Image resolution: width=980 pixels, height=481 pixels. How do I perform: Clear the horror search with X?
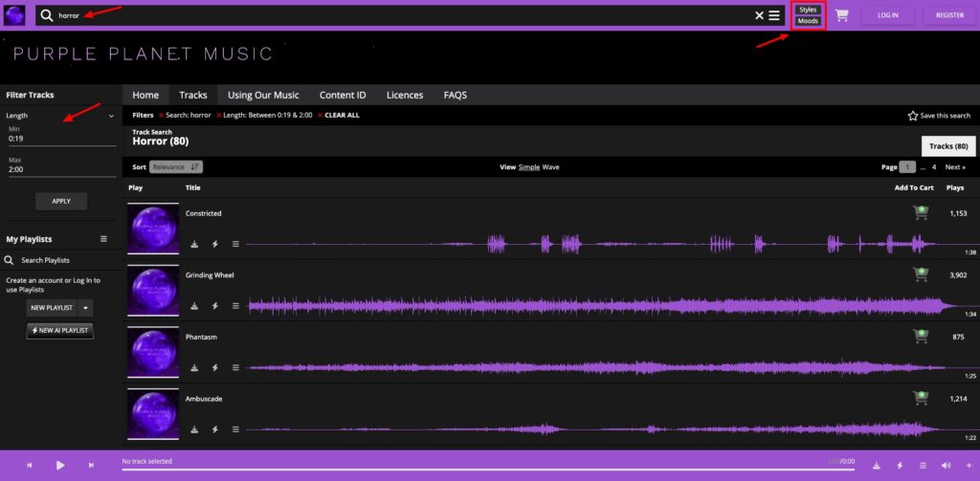point(759,15)
